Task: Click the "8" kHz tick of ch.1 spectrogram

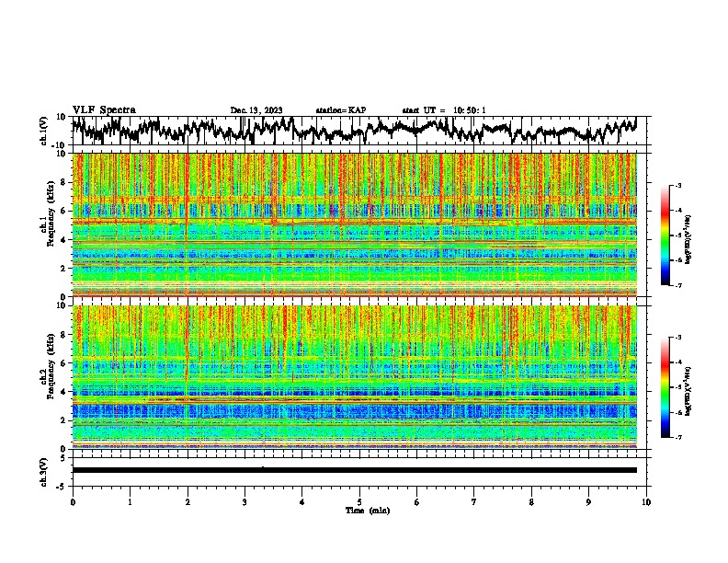Action: [x=63, y=182]
